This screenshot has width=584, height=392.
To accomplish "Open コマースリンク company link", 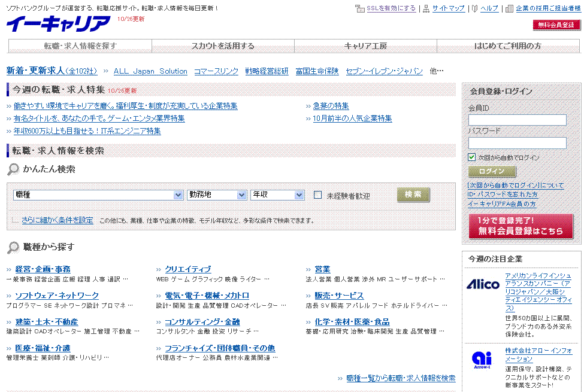I will click(x=216, y=71).
